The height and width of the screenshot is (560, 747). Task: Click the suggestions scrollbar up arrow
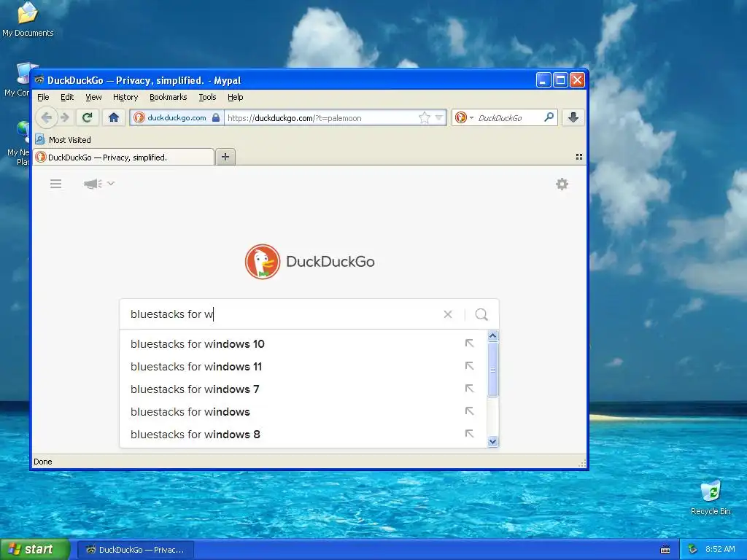pos(493,335)
